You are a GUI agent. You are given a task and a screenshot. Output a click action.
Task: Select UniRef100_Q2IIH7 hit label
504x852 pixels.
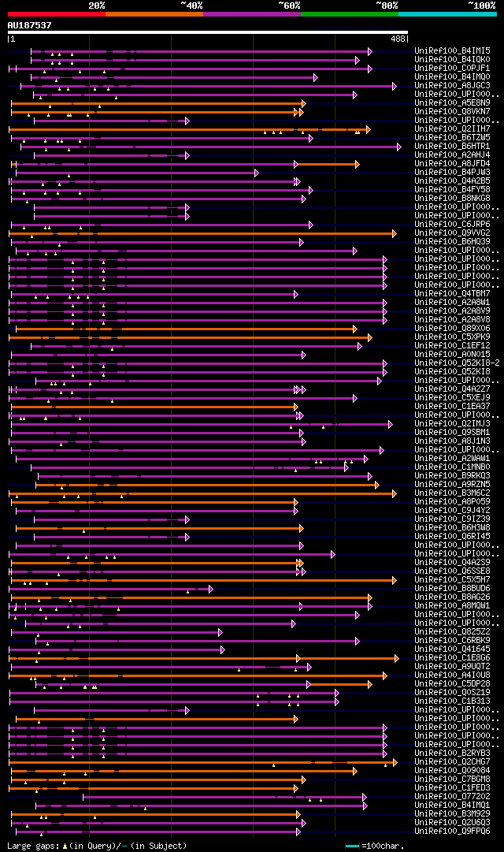pyautogui.click(x=452, y=128)
